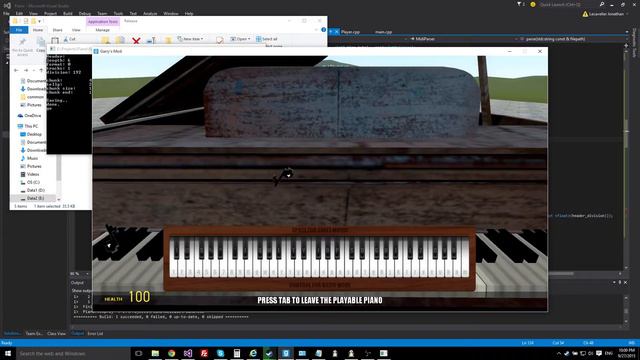This screenshot has height=360, width=640.
Task: Select Data2 (E:) drive in Explorer
Action: point(33,198)
